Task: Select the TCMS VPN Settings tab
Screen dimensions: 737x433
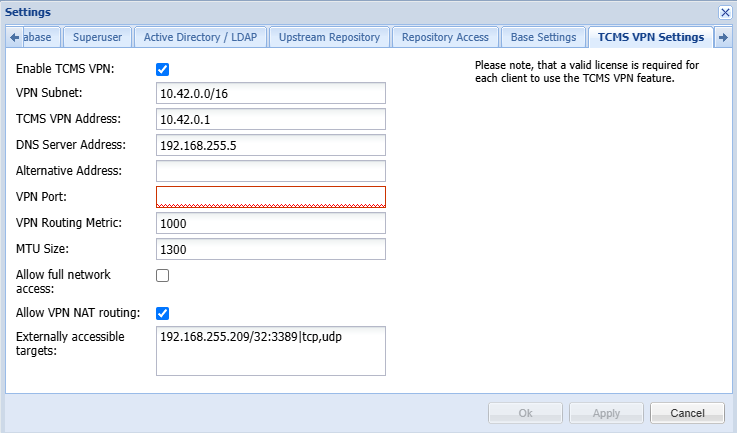Action: (x=650, y=37)
